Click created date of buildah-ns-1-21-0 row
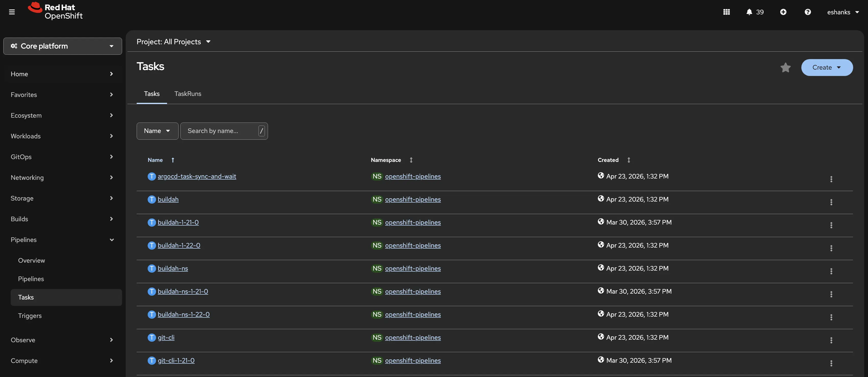 coord(639,291)
